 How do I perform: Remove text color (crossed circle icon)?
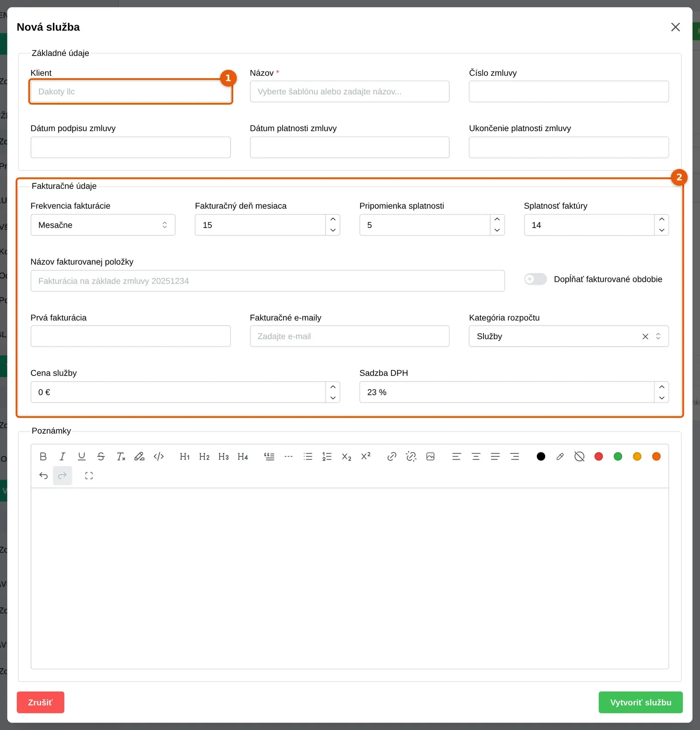tap(579, 456)
